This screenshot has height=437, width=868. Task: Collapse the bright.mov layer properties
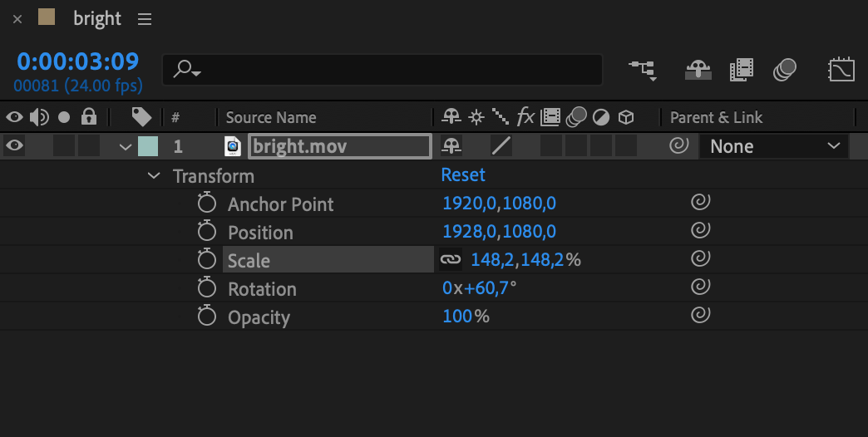[126, 147]
